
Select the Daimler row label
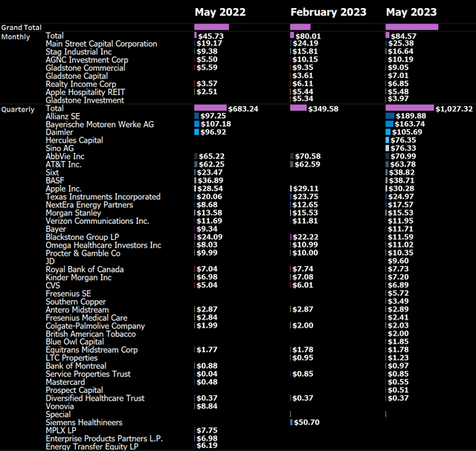59,132
